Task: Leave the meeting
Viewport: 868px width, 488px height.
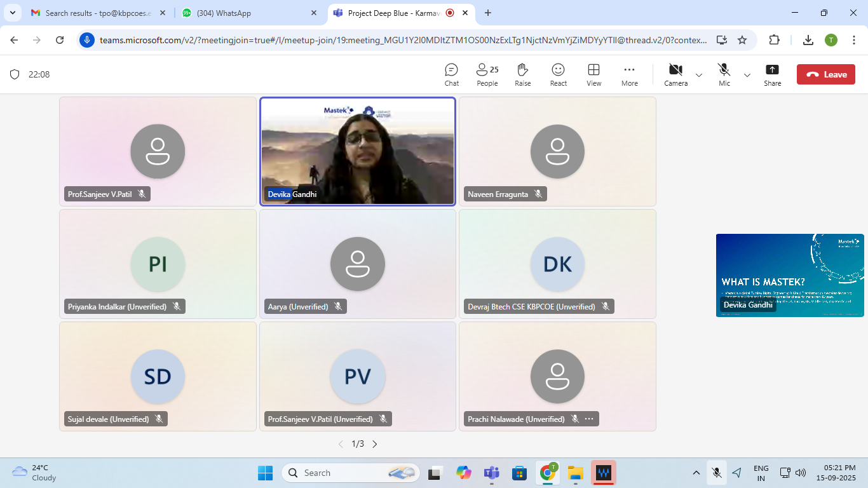Action: tap(825, 74)
